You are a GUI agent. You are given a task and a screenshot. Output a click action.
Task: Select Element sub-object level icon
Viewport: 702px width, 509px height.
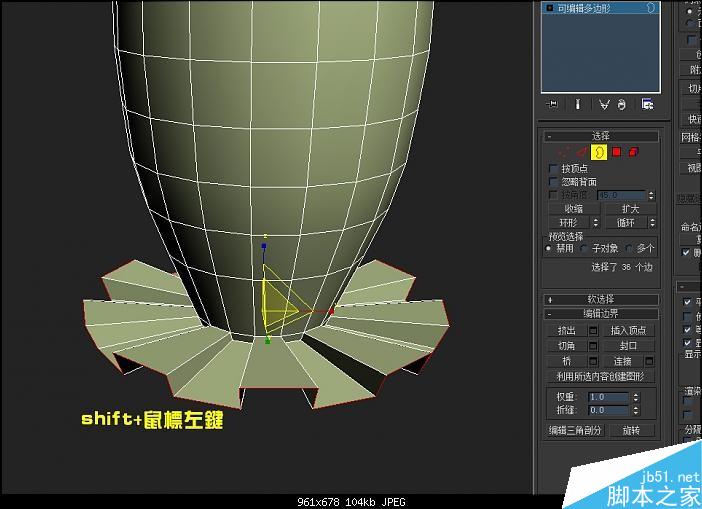coord(633,152)
